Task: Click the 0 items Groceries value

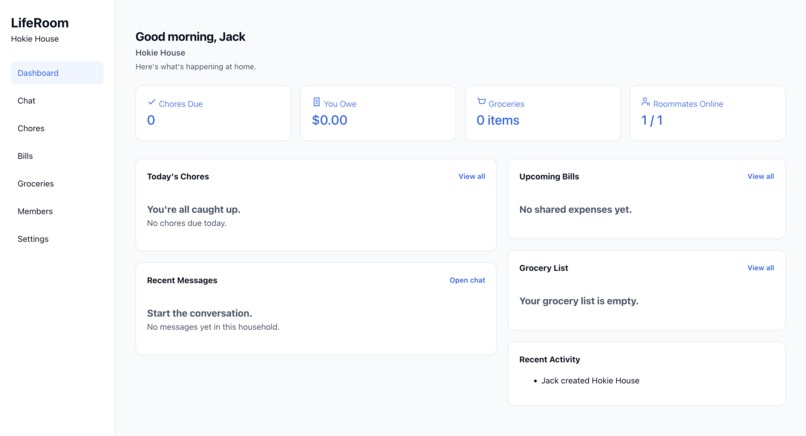Action: [x=498, y=120]
